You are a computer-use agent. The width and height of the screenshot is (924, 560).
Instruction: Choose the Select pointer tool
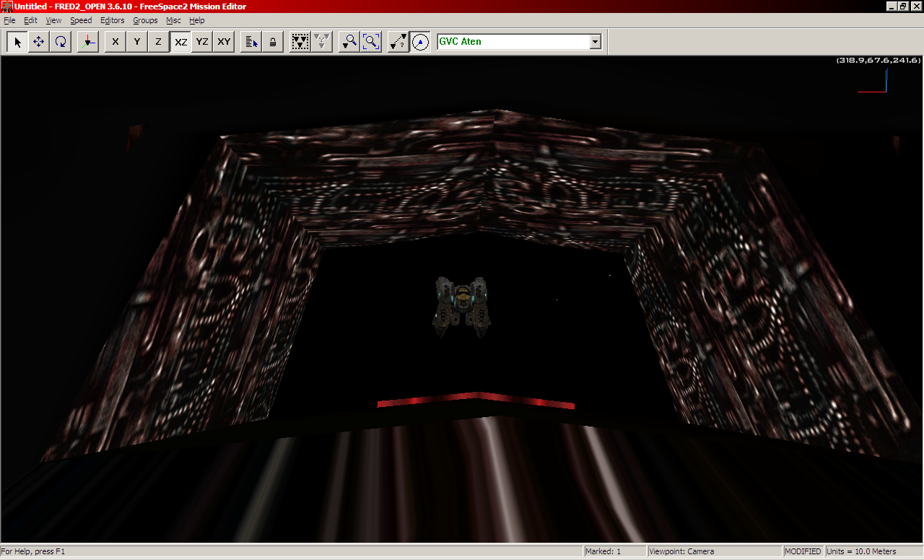coord(17,42)
